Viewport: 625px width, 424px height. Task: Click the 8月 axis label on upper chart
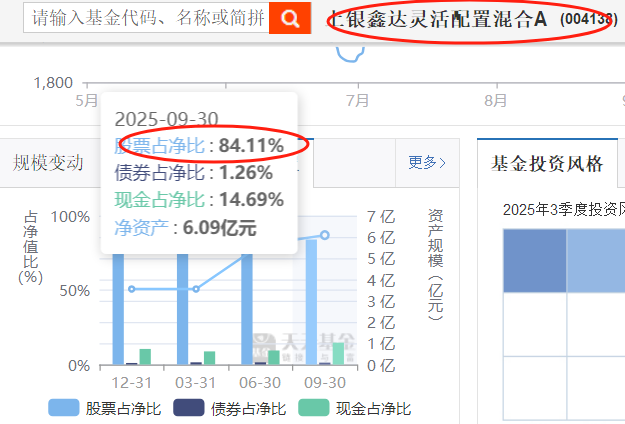tap(496, 100)
